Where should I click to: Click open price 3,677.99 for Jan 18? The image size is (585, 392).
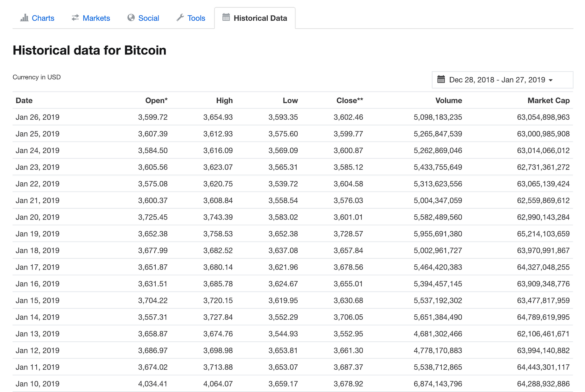coord(153,251)
